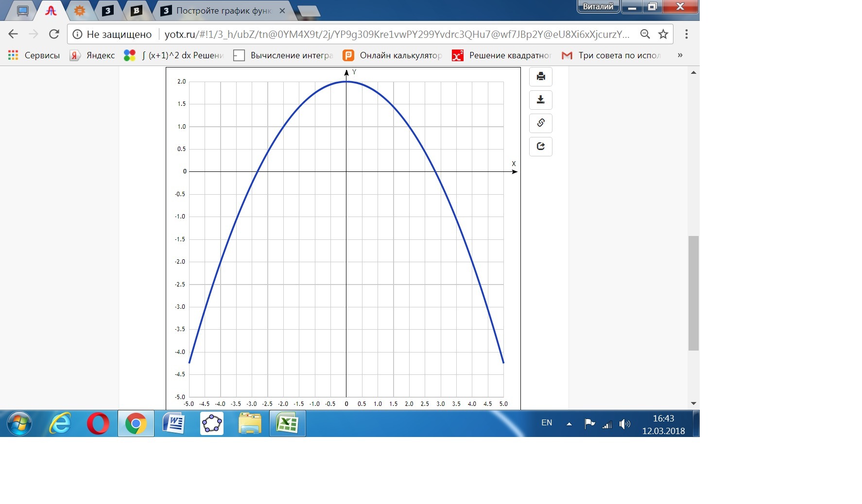Click x-axis tick label 2.5
Screen dimensions: 862x504
tap(425, 404)
